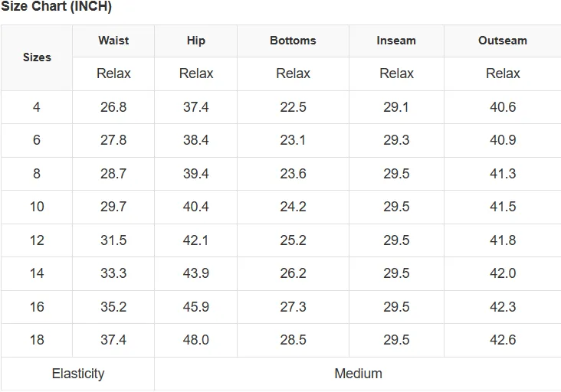The height and width of the screenshot is (392, 561).
Task: Click the Sizes header cell
Action: tap(37, 57)
